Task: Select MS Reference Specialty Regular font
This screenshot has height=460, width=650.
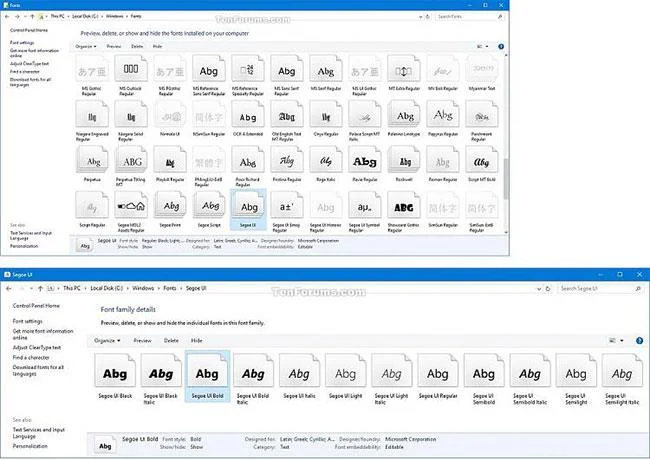Action: click(248, 70)
